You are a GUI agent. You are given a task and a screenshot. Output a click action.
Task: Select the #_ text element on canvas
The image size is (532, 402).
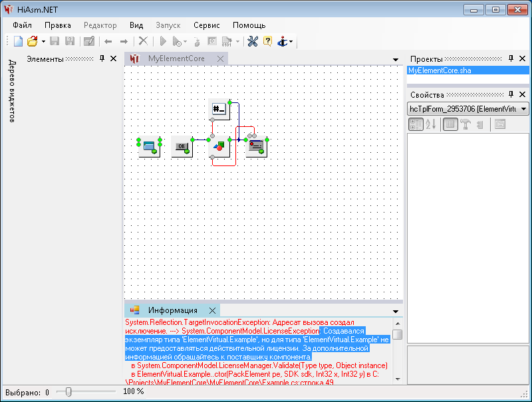pos(219,109)
